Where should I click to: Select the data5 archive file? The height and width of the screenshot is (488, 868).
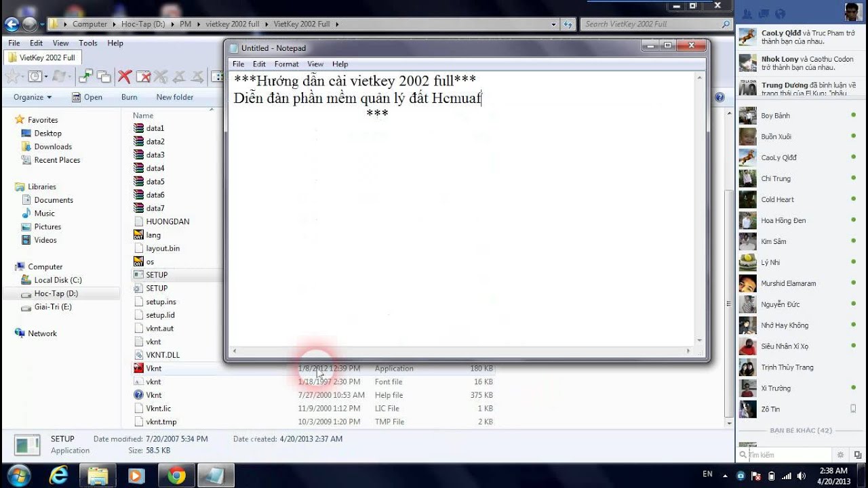pos(150,182)
